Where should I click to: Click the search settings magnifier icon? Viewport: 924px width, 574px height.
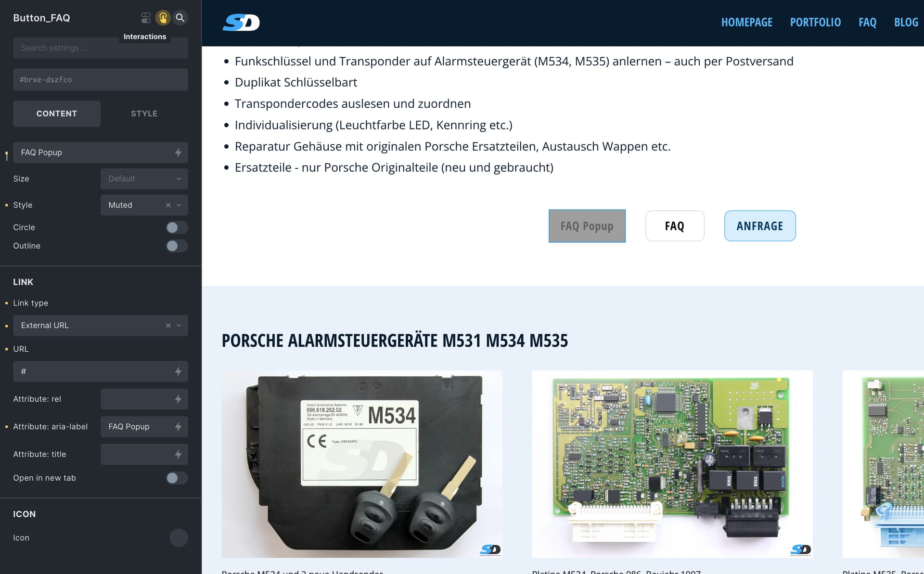tap(180, 18)
